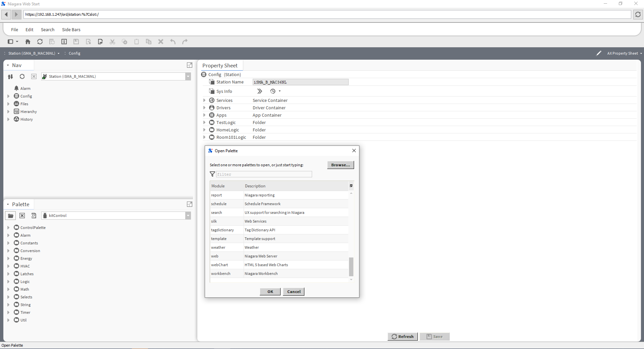
Task: Collapse the Nav panel header triangle
Action: 8,65
